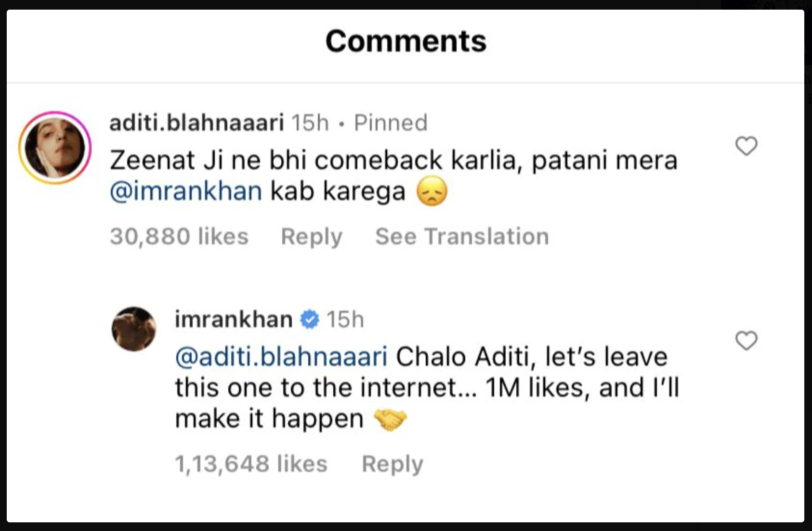Reply to imrankhan's comment
The height and width of the screenshot is (531, 812).
(x=392, y=464)
